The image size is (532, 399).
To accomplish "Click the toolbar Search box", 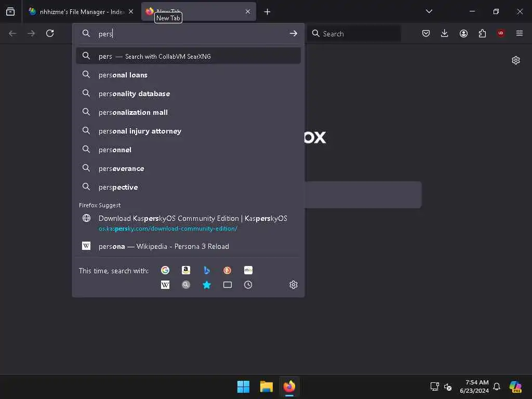I will point(354,33).
